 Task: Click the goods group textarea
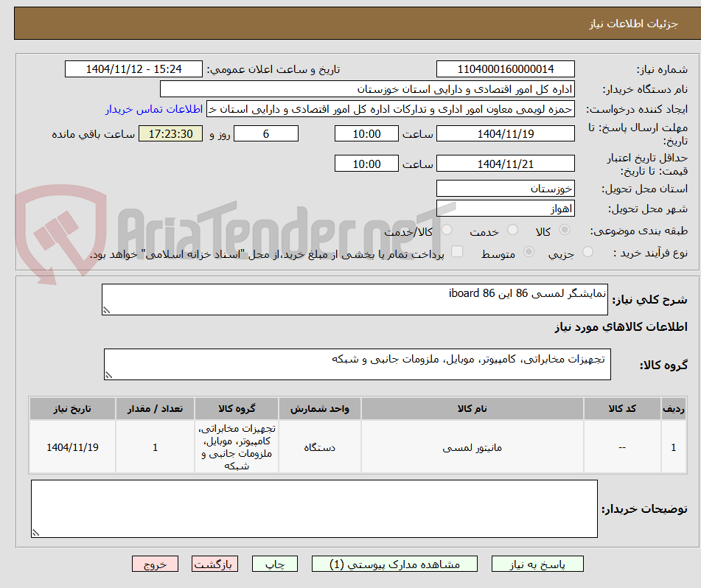click(358, 365)
